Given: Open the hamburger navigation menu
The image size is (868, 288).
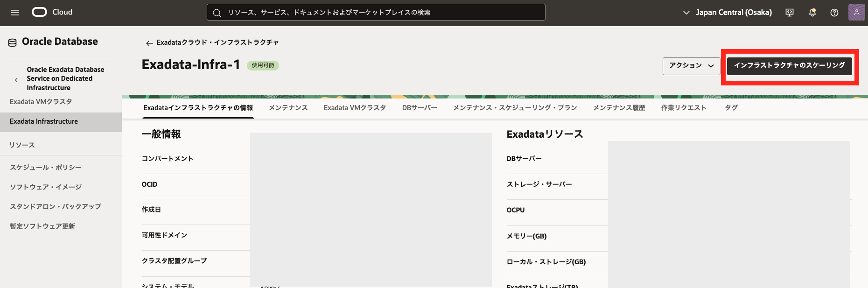Looking at the screenshot, I should [15, 13].
